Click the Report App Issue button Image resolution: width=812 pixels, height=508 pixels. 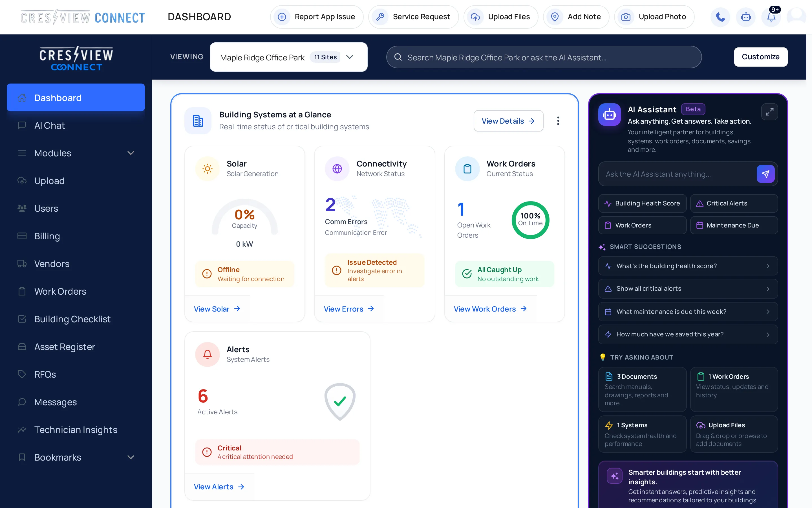(x=317, y=17)
